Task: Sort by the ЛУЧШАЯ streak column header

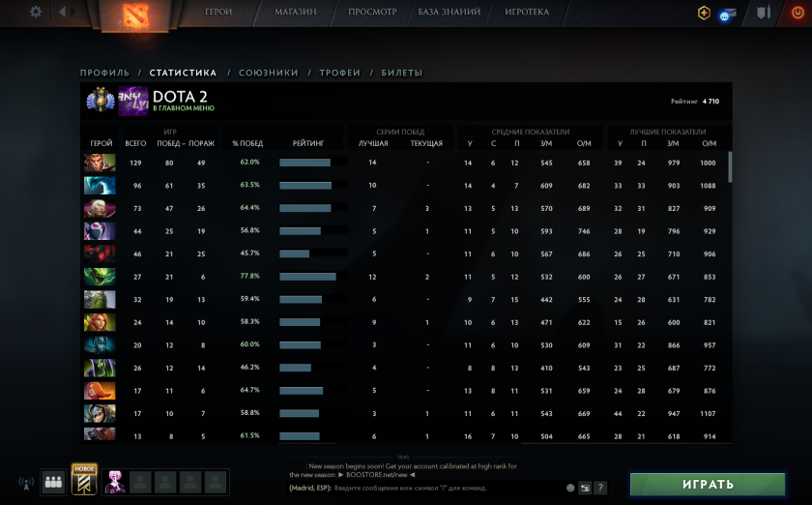Action: 373,143
